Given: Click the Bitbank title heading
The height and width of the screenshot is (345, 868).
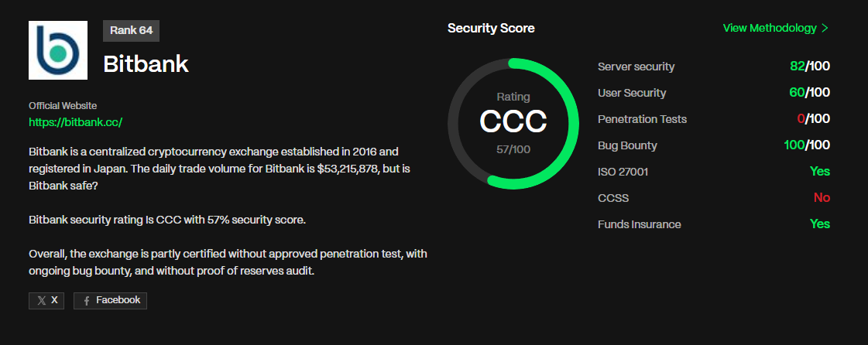Looking at the screenshot, I should point(146,65).
